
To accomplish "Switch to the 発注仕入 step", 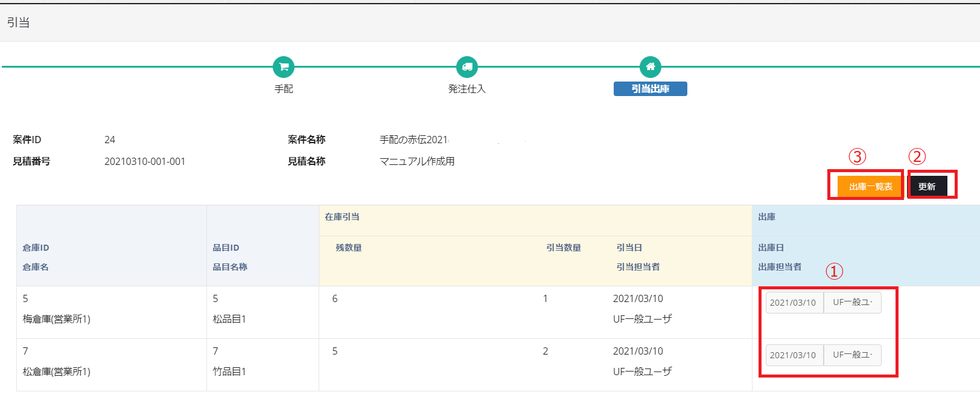I will 466,89.
